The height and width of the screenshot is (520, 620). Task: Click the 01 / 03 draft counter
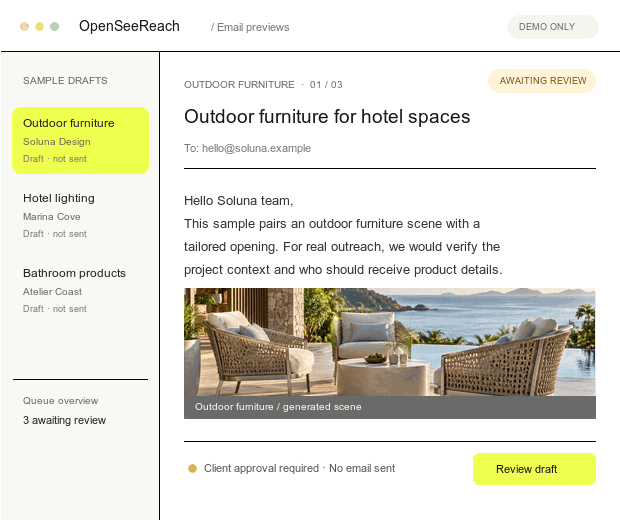326,85
